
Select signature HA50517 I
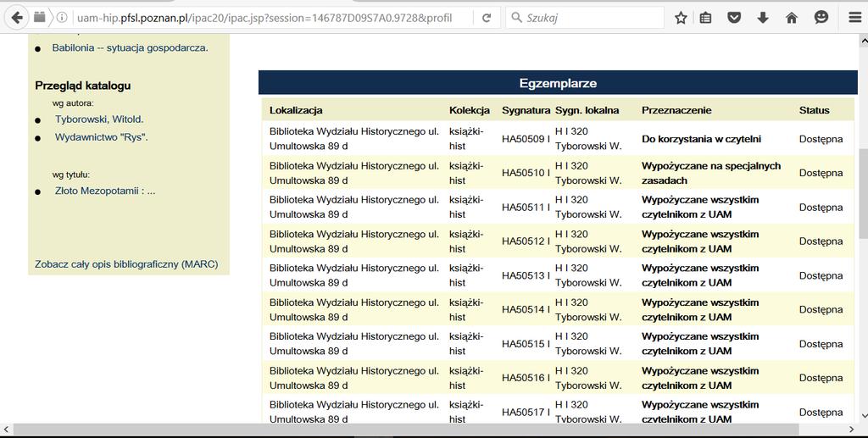(x=526, y=412)
